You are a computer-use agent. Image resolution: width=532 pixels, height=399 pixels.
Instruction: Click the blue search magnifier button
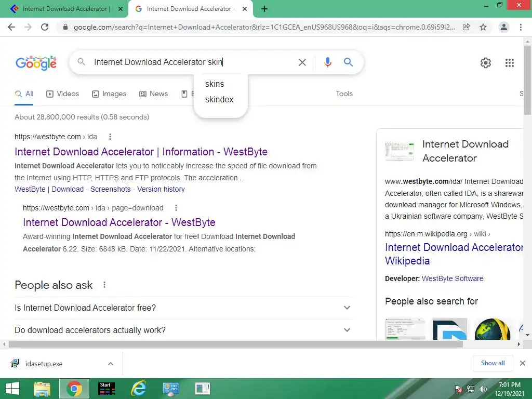coord(348,62)
